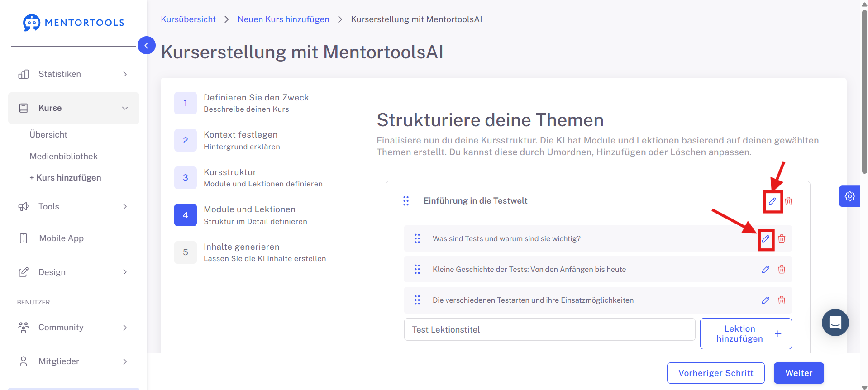Expand the Mitglieder menu chevron
Viewport: 868px width, 390px height.
[125, 361]
